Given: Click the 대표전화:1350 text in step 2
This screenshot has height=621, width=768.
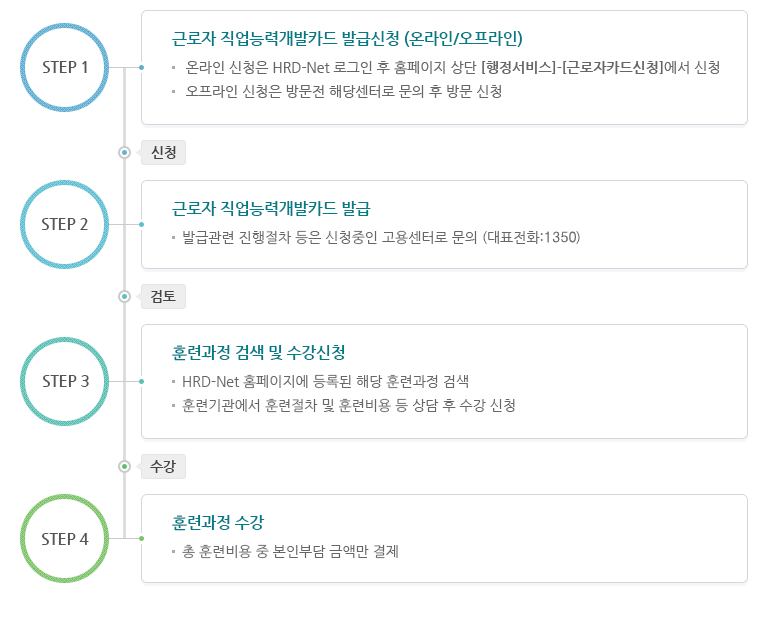Looking at the screenshot, I should [531, 238].
